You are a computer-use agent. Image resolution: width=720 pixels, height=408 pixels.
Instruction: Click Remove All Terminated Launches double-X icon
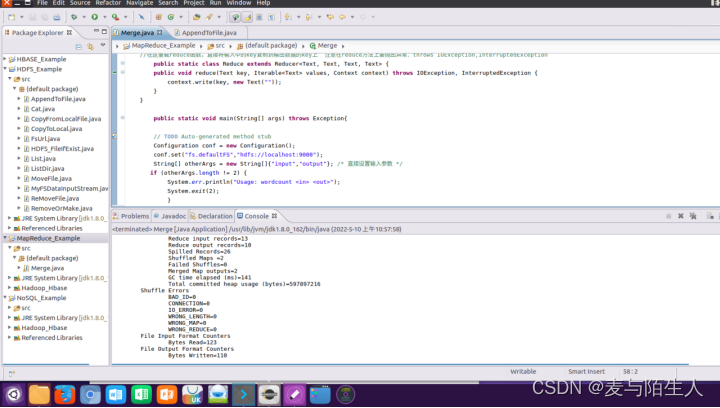693,216
